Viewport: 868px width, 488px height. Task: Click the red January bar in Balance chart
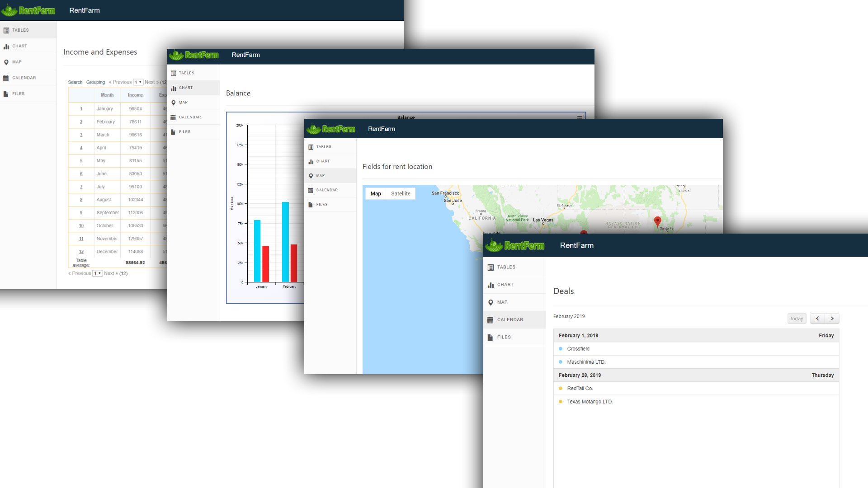(x=266, y=264)
